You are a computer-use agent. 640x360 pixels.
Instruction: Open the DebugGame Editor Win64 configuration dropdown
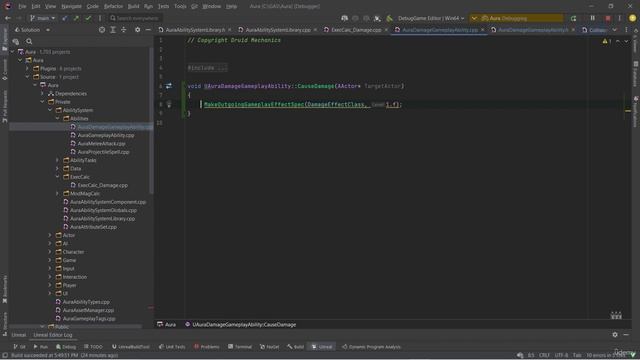coord(431,18)
